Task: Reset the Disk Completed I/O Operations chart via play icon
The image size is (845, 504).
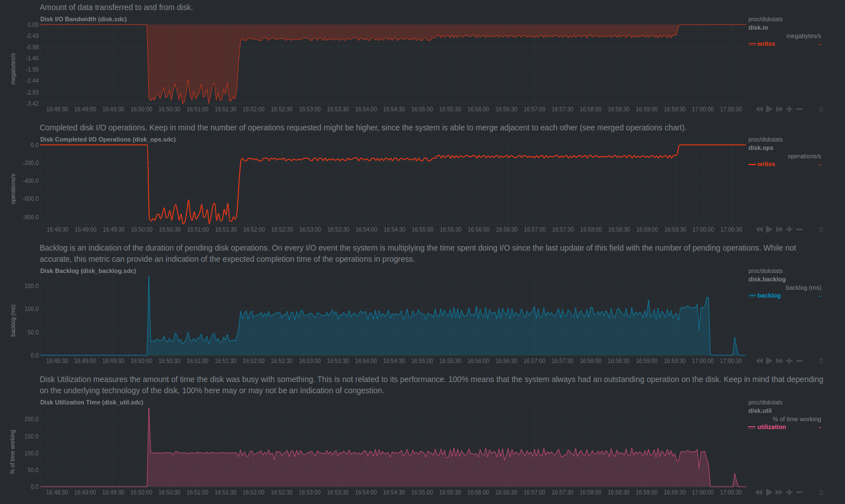Action: click(769, 229)
